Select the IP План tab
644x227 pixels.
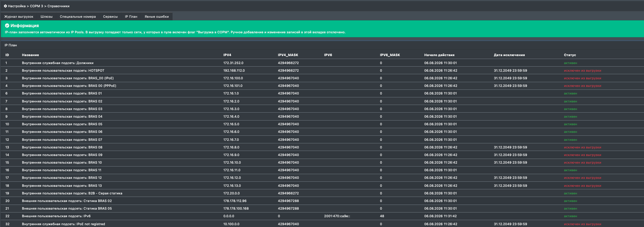(131, 17)
